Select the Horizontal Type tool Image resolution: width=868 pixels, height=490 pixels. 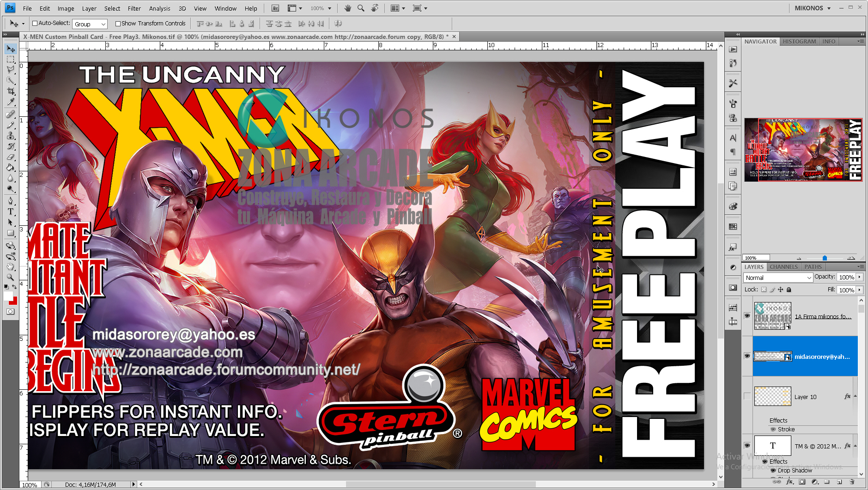[11, 212]
